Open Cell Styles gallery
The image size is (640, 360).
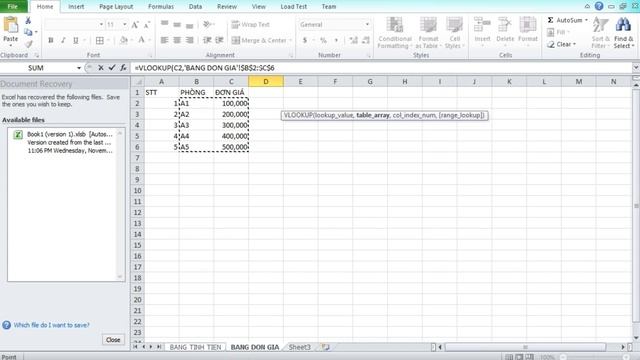454,33
